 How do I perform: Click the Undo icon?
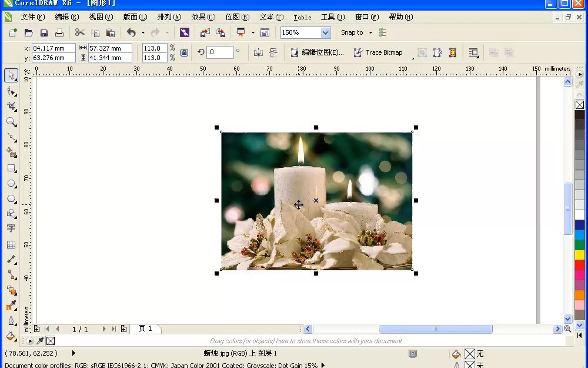point(133,32)
